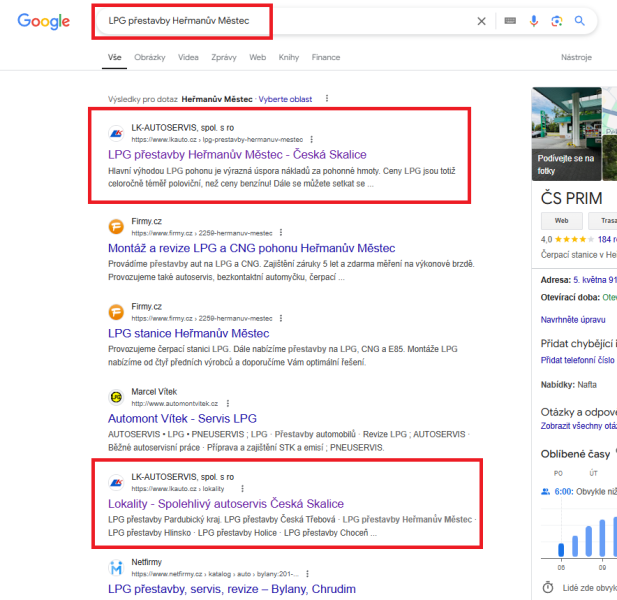Switch to the Videa tab
Image resolution: width=617 pixels, height=600 pixels.
tap(188, 57)
